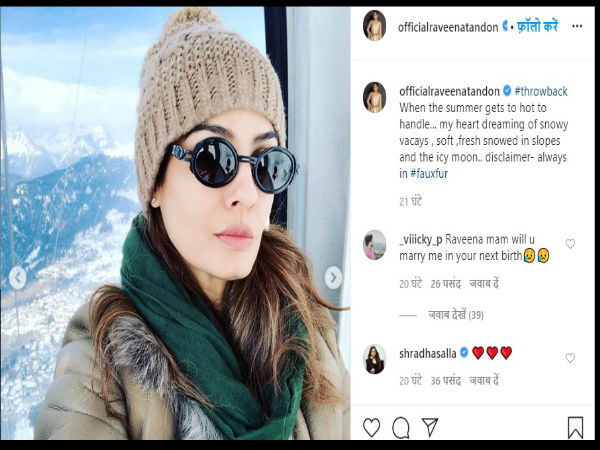
Task: Save post with bookmark icon
Action: pos(575,427)
